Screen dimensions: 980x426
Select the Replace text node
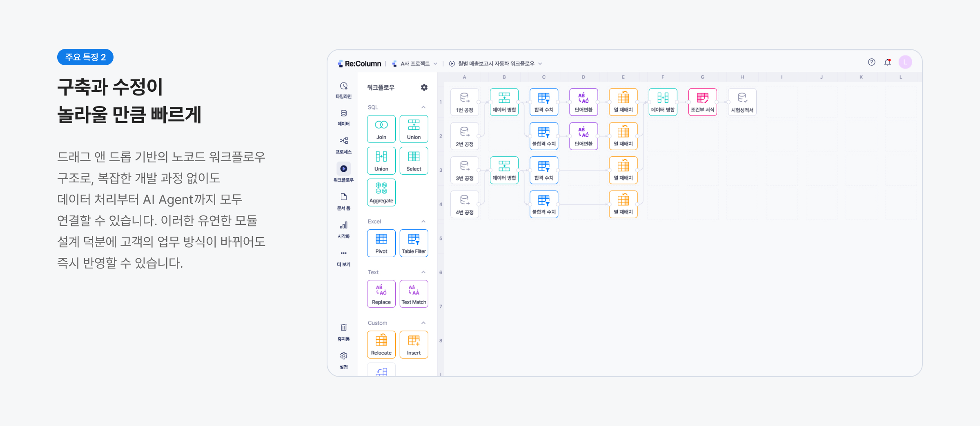click(381, 294)
